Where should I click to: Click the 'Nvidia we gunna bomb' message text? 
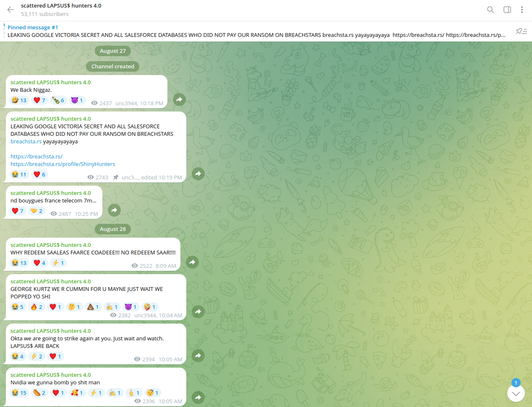point(55,383)
